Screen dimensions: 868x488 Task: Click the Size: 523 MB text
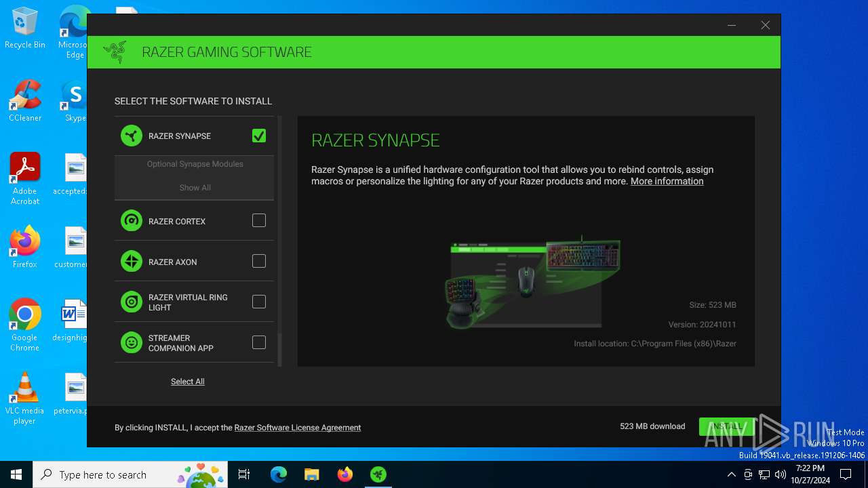click(x=713, y=305)
